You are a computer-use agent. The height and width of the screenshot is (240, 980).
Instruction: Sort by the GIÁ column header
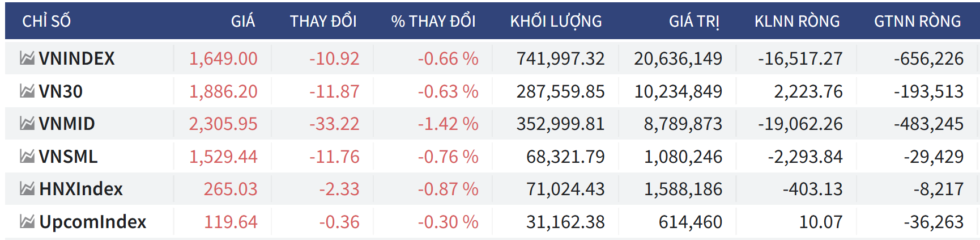coord(242,22)
